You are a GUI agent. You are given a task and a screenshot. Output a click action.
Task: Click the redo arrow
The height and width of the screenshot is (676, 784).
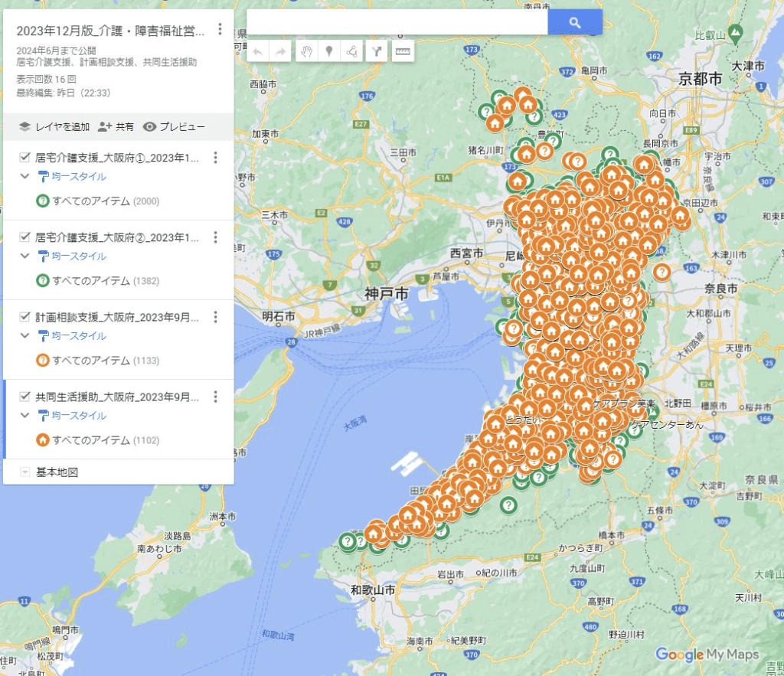pyautogui.click(x=279, y=51)
